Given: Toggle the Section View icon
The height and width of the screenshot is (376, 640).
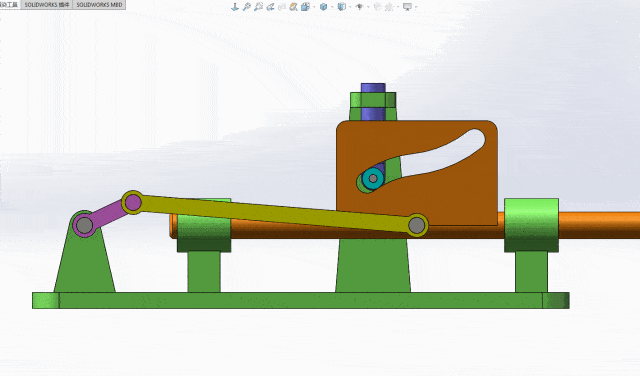Looking at the screenshot, I should tap(282, 7).
